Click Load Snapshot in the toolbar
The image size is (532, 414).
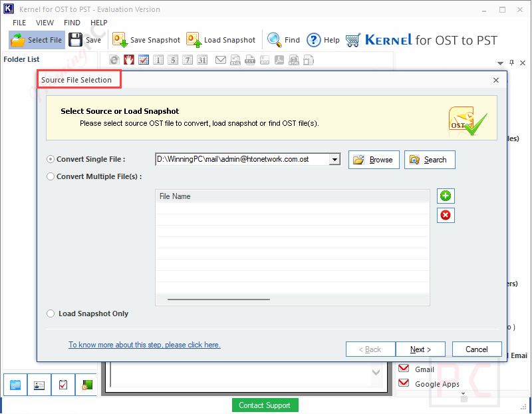click(x=221, y=40)
